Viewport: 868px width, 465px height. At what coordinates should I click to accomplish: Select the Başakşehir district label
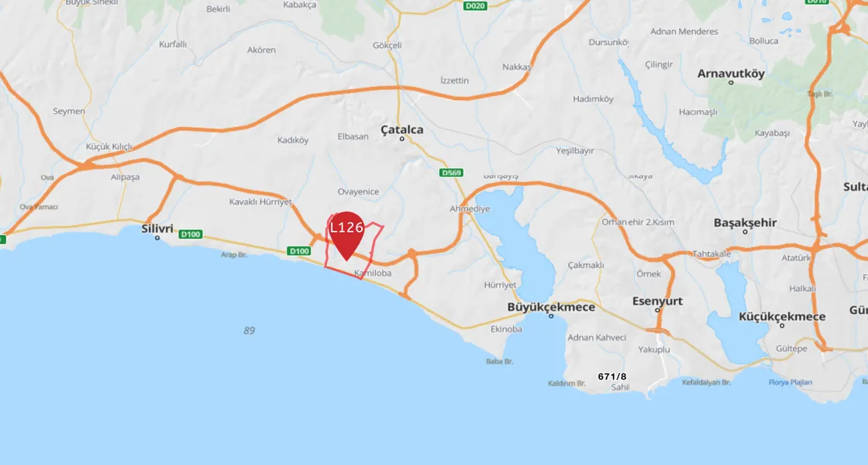(x=745, y=222)
